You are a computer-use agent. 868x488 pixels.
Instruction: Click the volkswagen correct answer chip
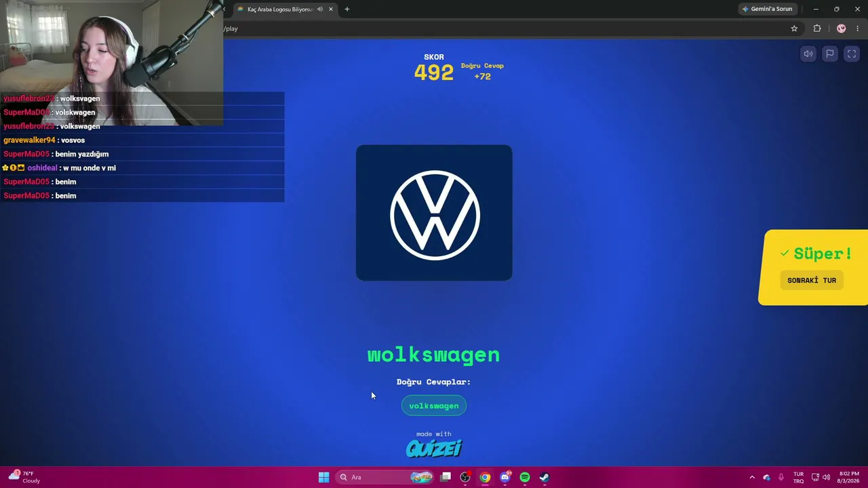(434, 405)
